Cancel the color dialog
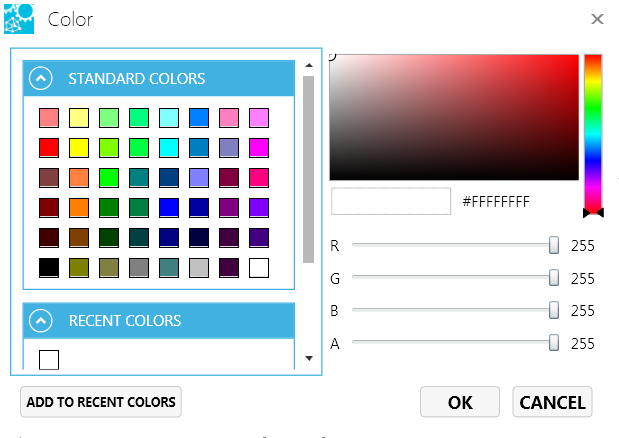Image resolution: width=619 pixels, height=438 pixels. (x=552, y=402)
